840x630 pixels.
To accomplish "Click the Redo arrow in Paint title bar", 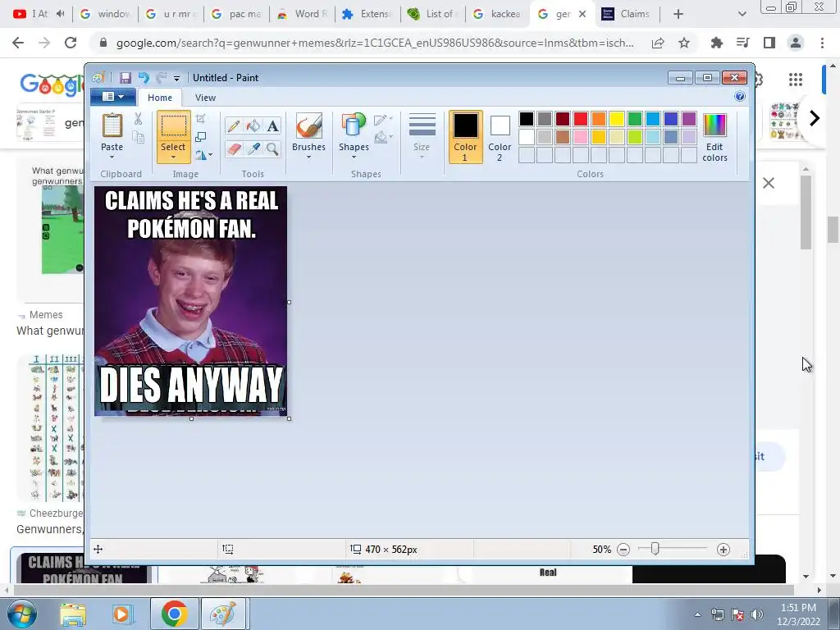I will [x=162, y=78].
